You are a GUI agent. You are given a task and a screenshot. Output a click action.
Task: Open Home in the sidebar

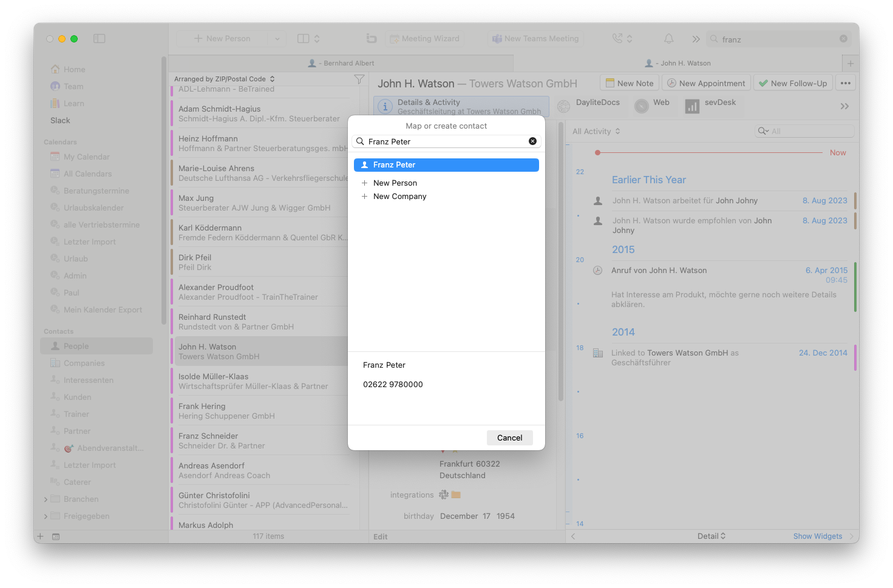pyautogui.click(x=68, y=70)
